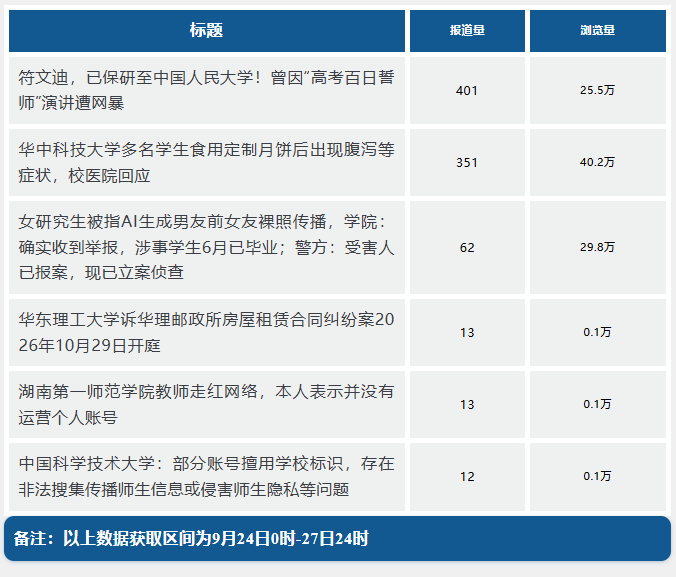
Task: Click the 浏览量 column header
Action: pyautogui.click(x=598, y=31)
